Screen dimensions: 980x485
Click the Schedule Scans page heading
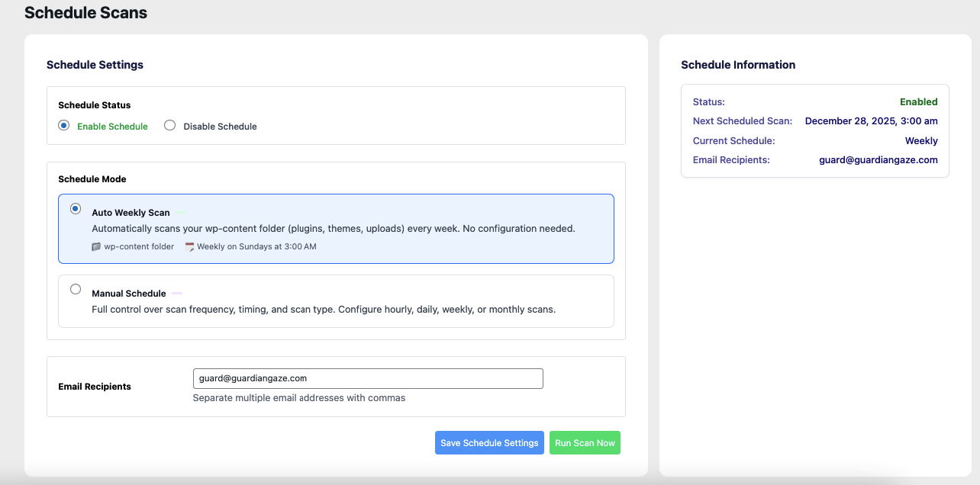(86, 13)
